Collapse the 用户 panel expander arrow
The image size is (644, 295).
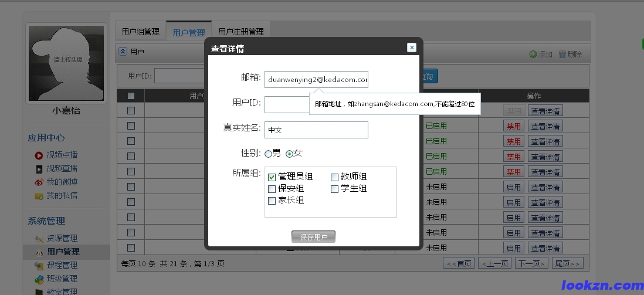(x=123, y=52)
